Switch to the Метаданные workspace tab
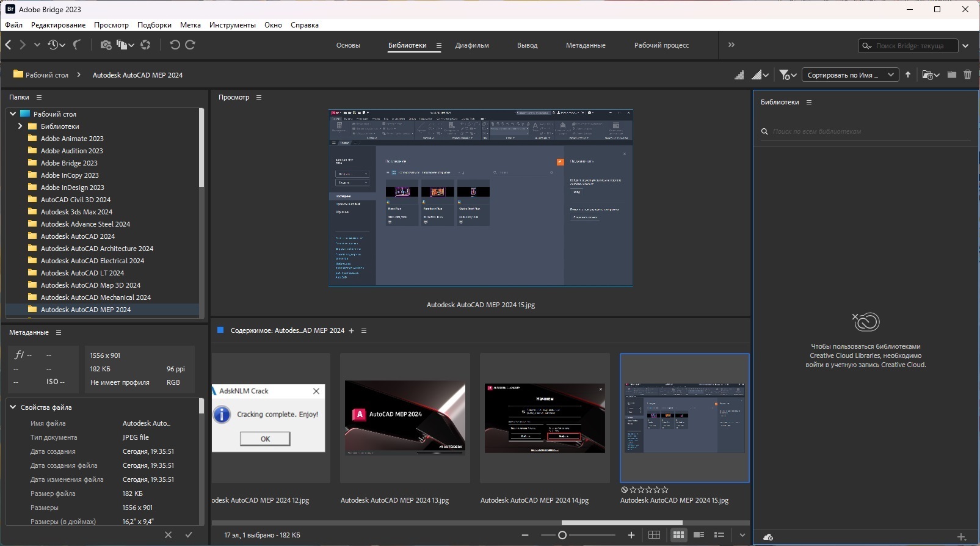Image resolution: width=980 pixels, height=546 pixels. click(585, 45)
